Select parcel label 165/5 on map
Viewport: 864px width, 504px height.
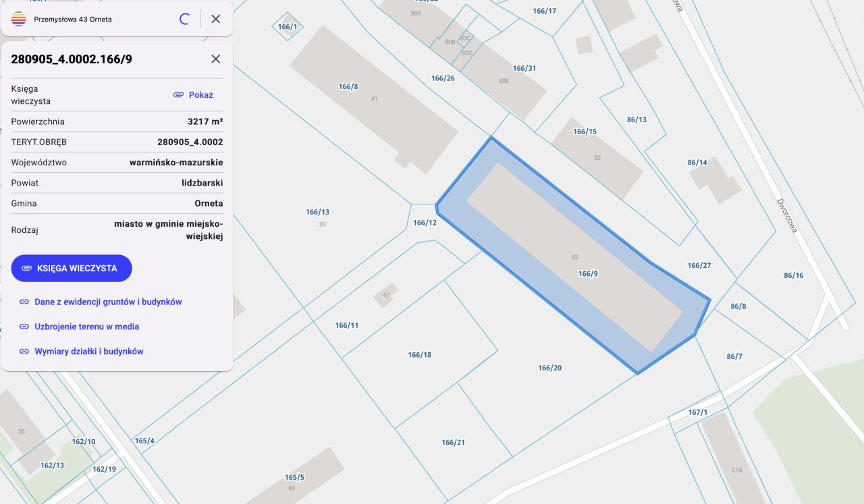tap(294, 477)
